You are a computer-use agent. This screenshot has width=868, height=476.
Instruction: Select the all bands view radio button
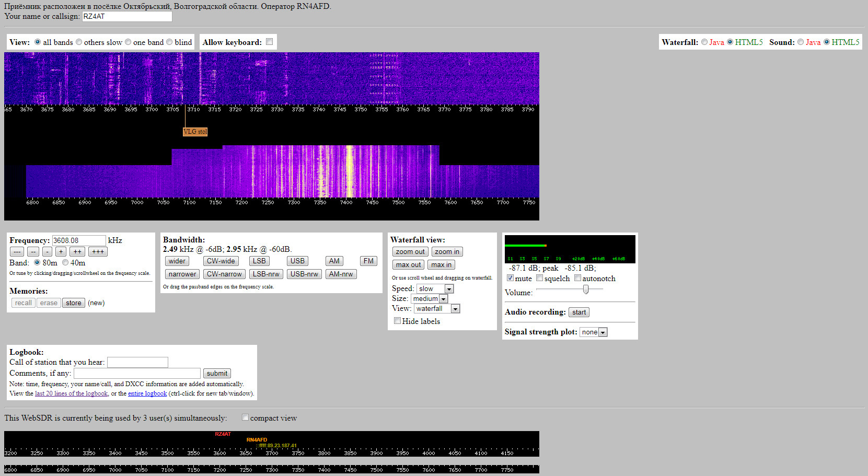(38, 42)
